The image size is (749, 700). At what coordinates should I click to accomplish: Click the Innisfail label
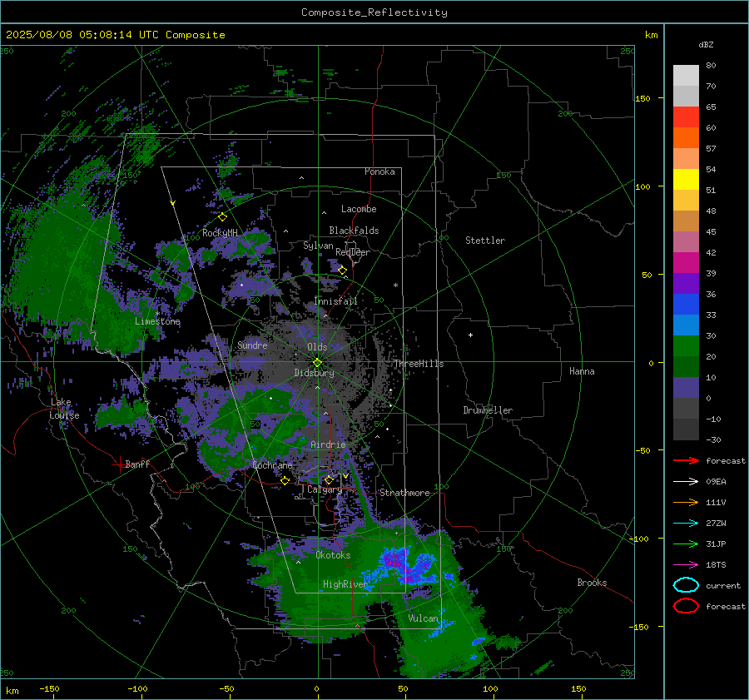coord(336,301)
